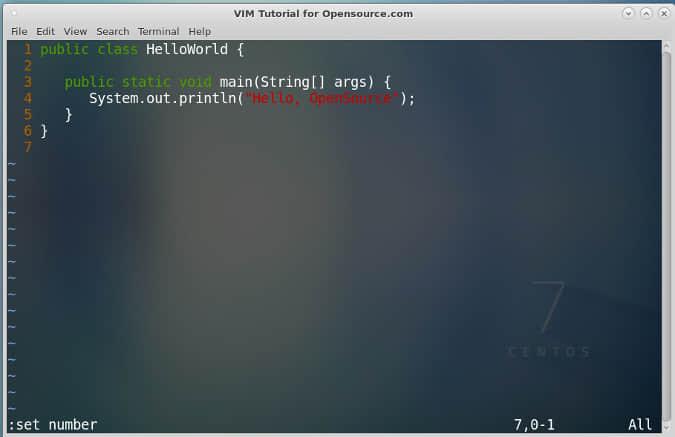Minimize the VIM Tutorial window
This screenshot has width=675, height=437.
[x=628, y=13]
